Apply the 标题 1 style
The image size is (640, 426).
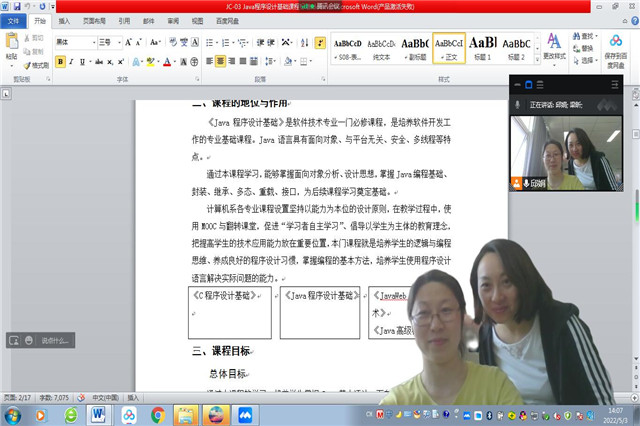point(482,46)
